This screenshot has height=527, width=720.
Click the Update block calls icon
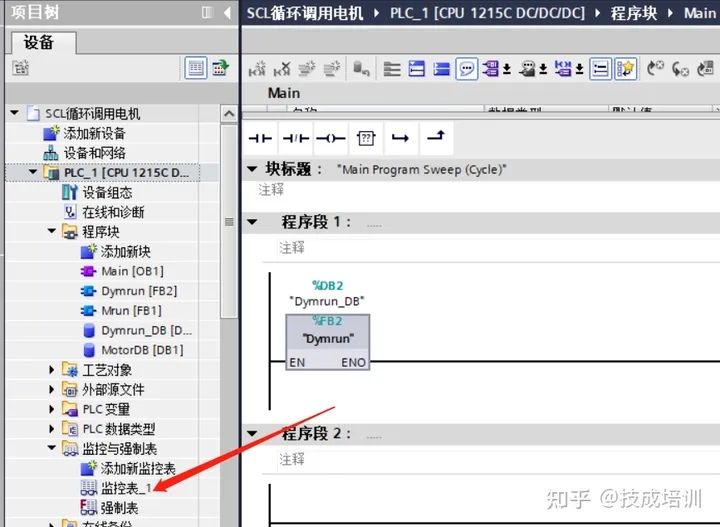click(705, 69)
